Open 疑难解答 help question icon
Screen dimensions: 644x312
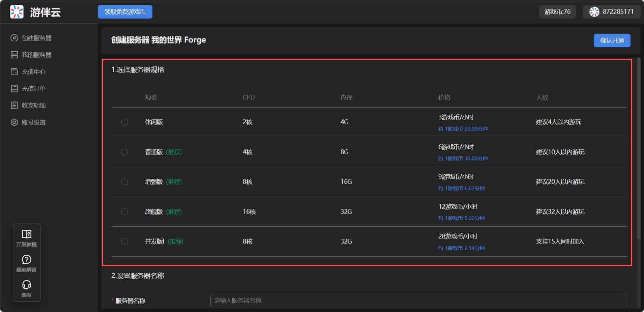click(x=26, y=259)
